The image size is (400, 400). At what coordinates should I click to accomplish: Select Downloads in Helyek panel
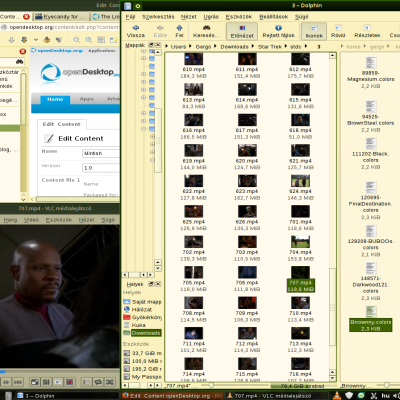click(142, 333)
